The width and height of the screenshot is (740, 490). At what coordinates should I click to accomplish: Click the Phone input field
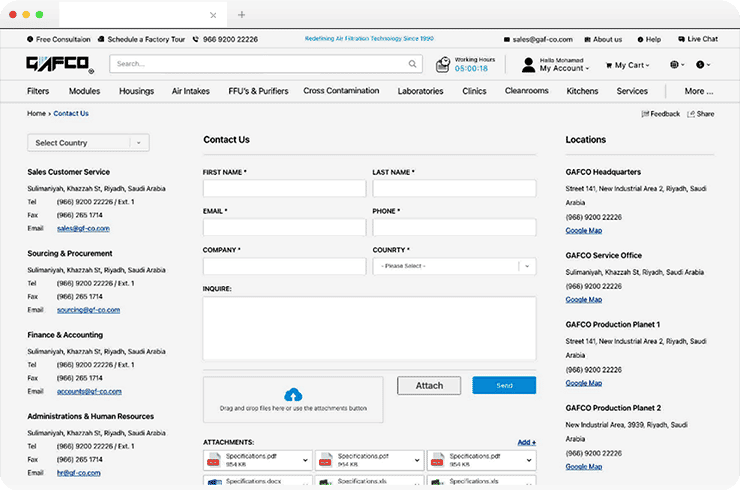[454, 227]
